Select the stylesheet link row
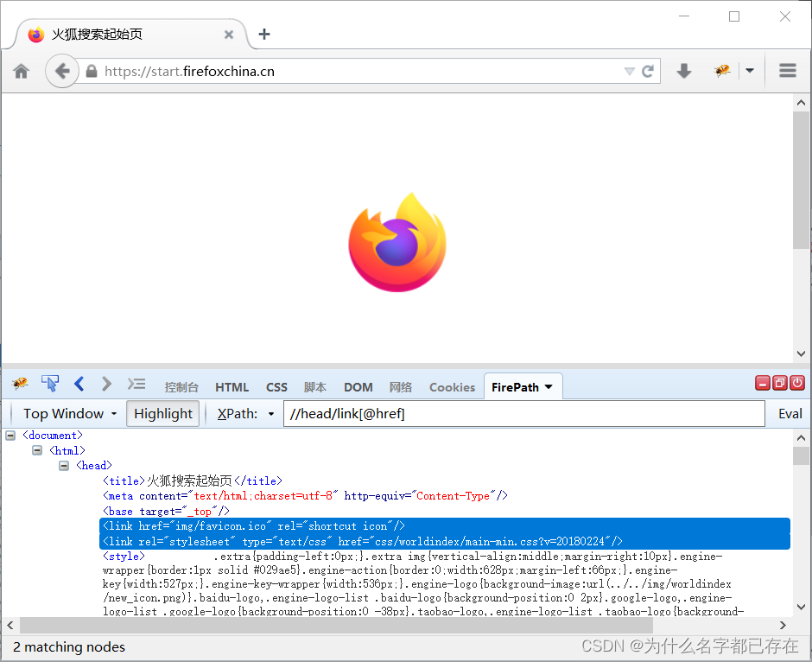Screen dimensions: 812x662 tap(444, 541)
